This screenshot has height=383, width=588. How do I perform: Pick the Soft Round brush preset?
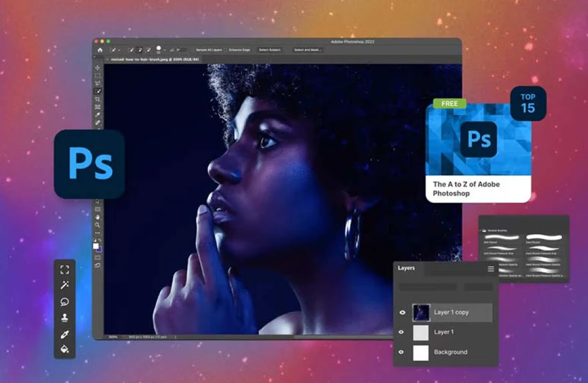coord(502,239)
